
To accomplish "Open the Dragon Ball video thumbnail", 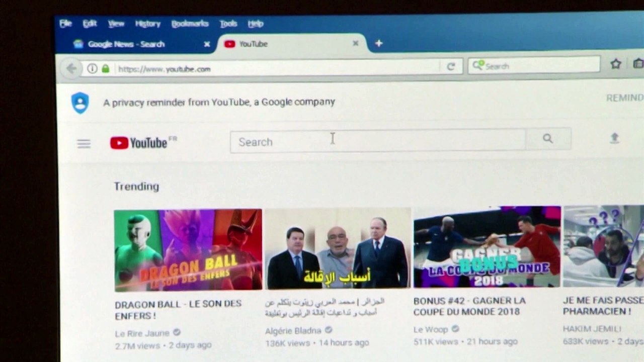I will (188, 250).
